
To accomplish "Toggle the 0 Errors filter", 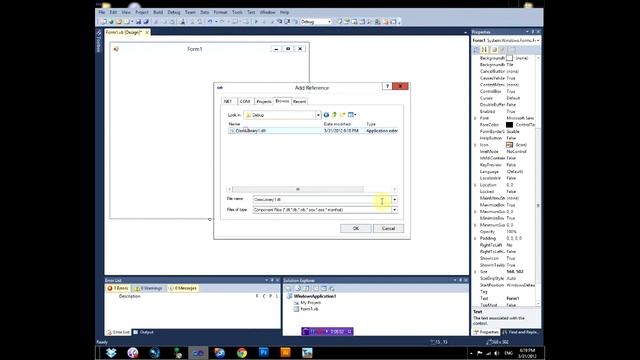I will [118, 288].
